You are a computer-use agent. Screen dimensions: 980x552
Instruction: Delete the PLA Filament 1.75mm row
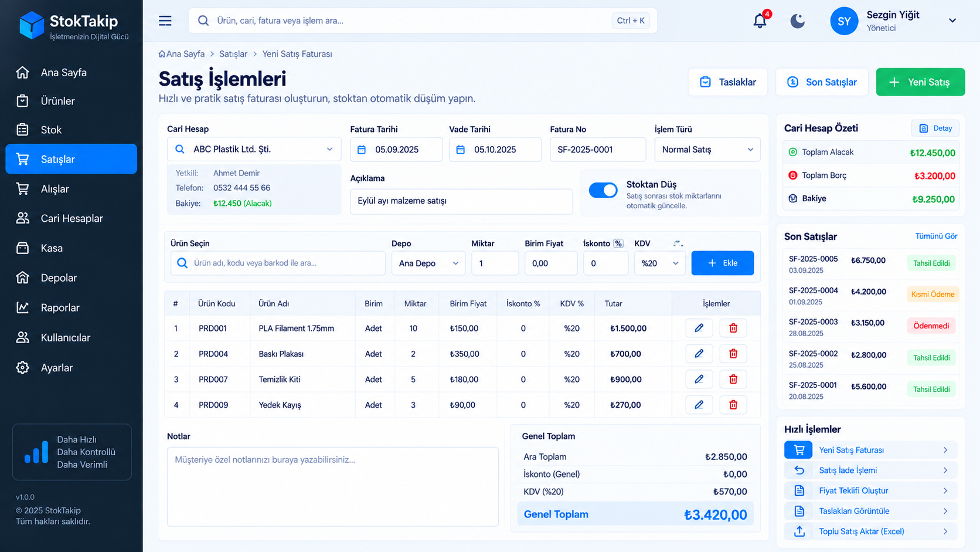[733, 328]
